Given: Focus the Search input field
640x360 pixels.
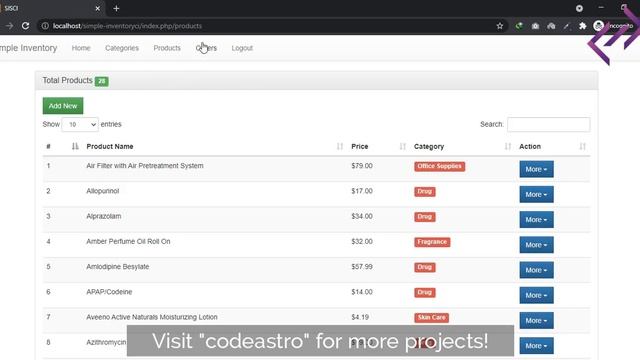Looking at the screenshot, I should coord(548,124).
